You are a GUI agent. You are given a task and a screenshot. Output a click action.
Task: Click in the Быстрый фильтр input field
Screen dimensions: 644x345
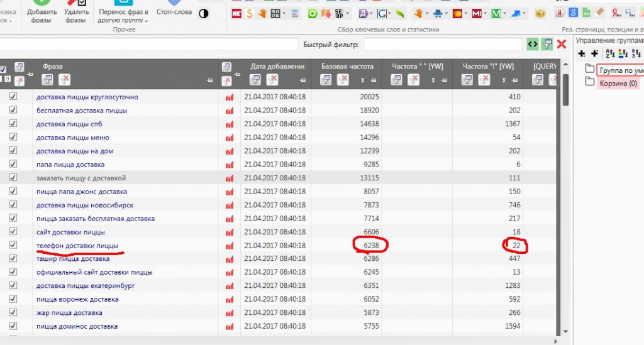coord(442,45)
